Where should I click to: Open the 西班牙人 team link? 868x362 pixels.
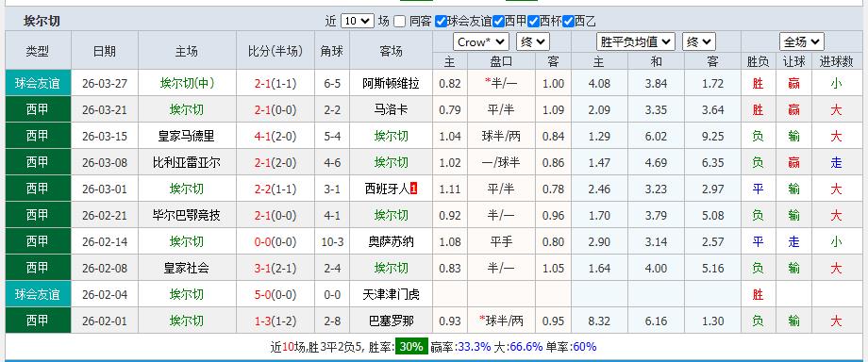[x=388, y=189]
